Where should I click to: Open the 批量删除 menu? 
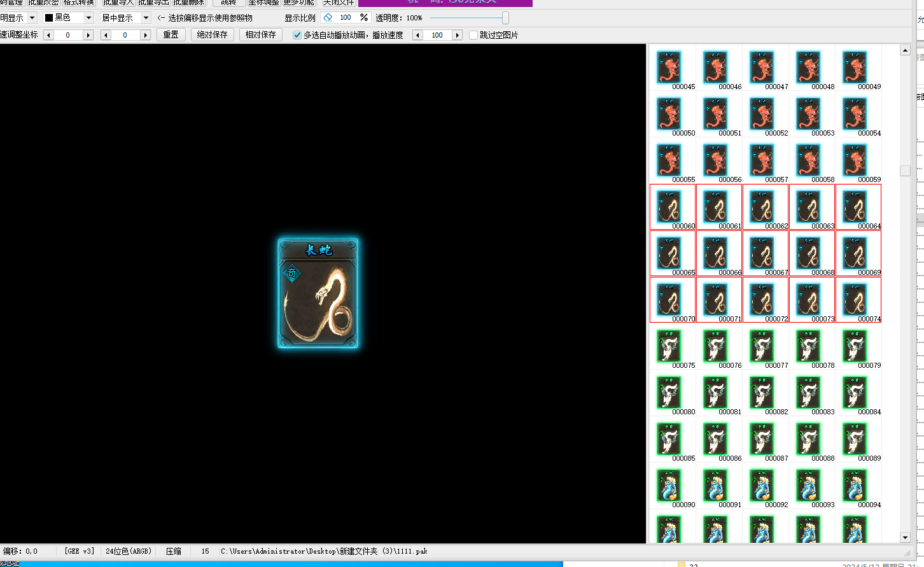point(188,3)
